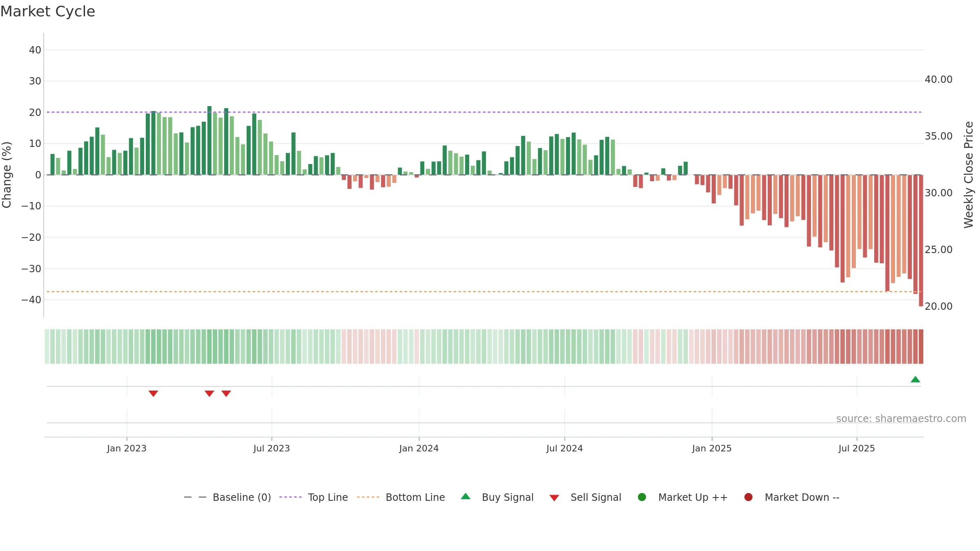The image size is (980, 551).
Task: Click the tallest green bar above the Top Line
Action: pyautogui.click(x=209, y=140)
